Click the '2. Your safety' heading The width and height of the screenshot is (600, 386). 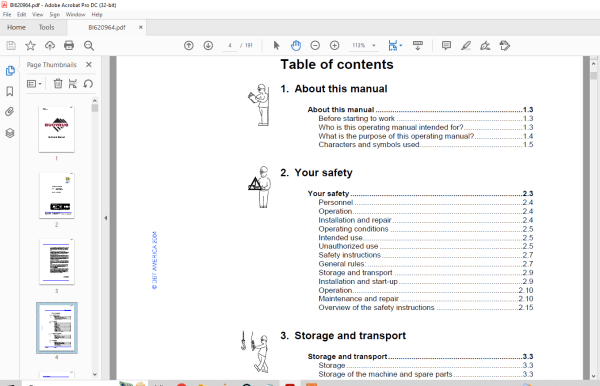click(x=316, y=173)
